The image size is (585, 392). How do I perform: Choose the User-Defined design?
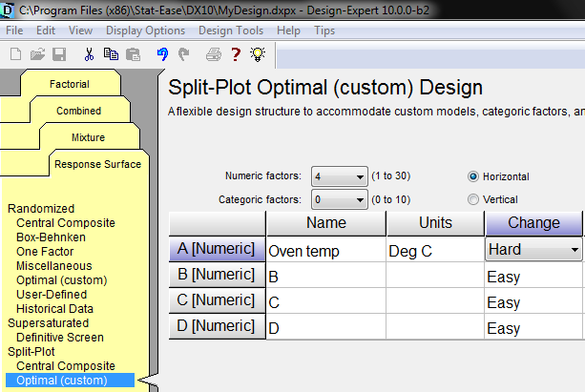(x=52, y=295)
